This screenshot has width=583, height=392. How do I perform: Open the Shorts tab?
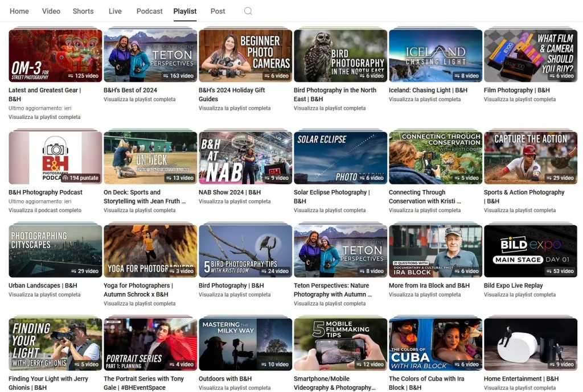click(x=83, y=11)
